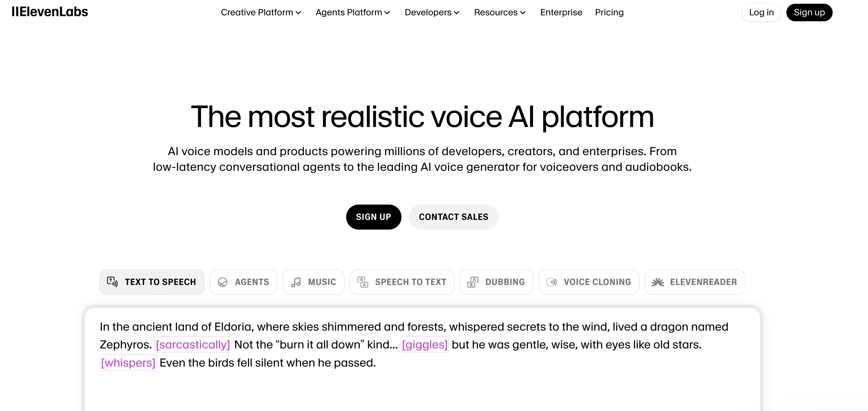The image size is (868, 411).
Task: Click the [sarcastically] tag in the text
Action: (x=193, y=344)
